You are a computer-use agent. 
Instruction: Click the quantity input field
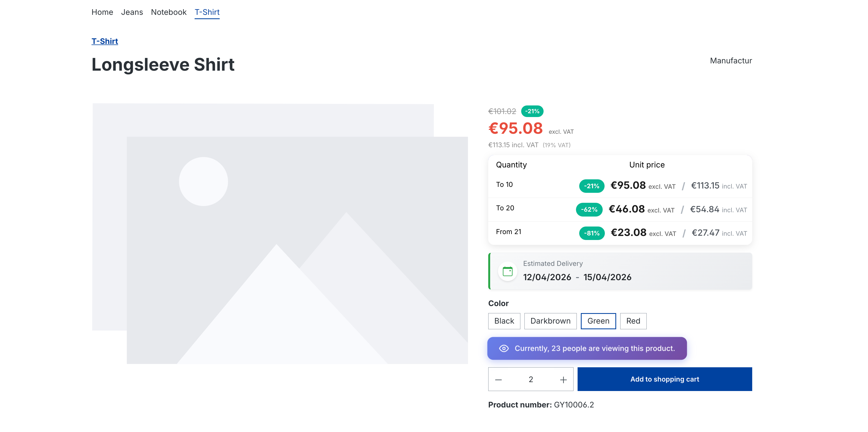tap(530, 379)
